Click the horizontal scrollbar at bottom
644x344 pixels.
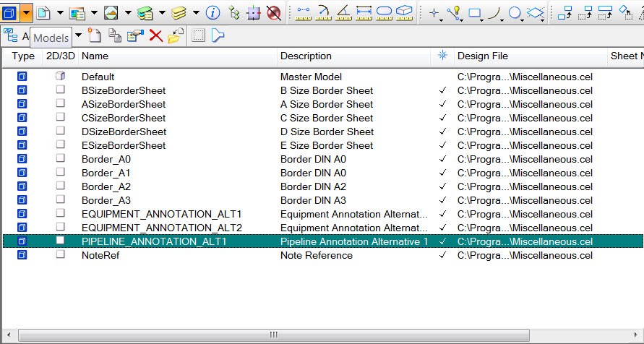[x=273, y=335]
